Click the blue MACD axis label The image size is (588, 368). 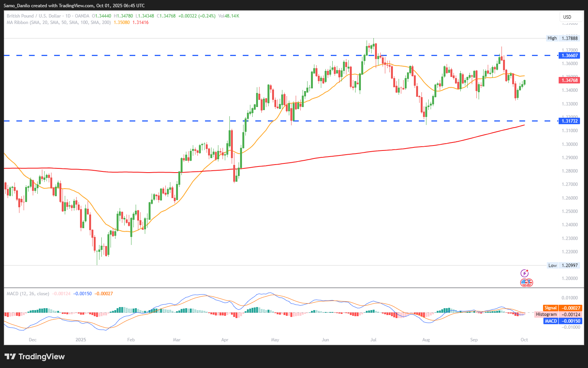point(551,321)
